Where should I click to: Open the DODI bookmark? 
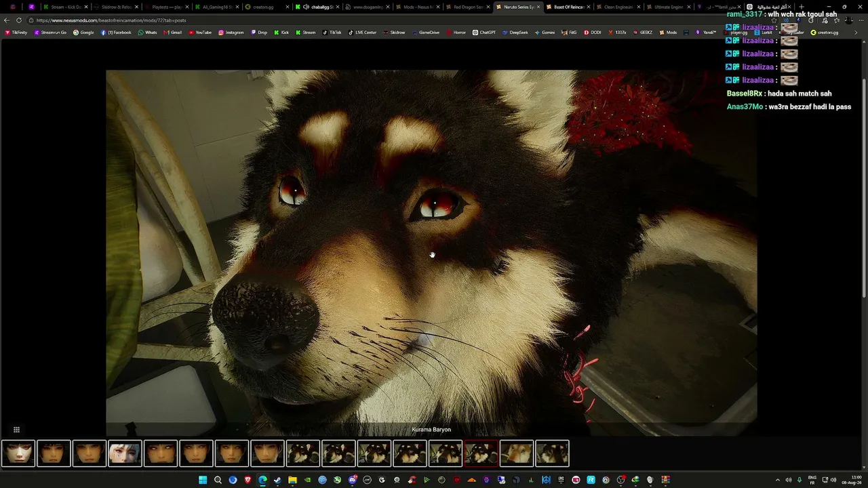pyautogui.click(x=592, y=33)
